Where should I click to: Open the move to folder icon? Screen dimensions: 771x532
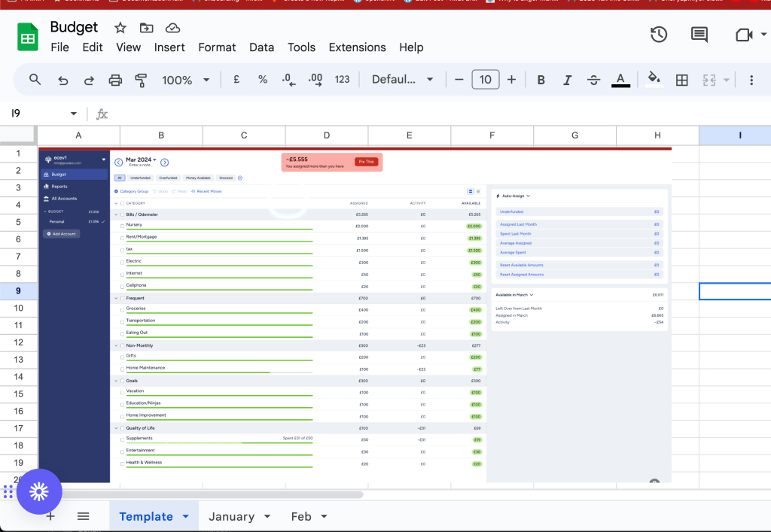click(146, 28)
